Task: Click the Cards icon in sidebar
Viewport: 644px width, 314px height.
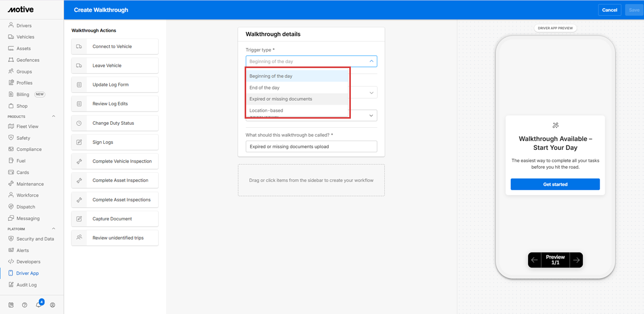Action: pos(11,172)
